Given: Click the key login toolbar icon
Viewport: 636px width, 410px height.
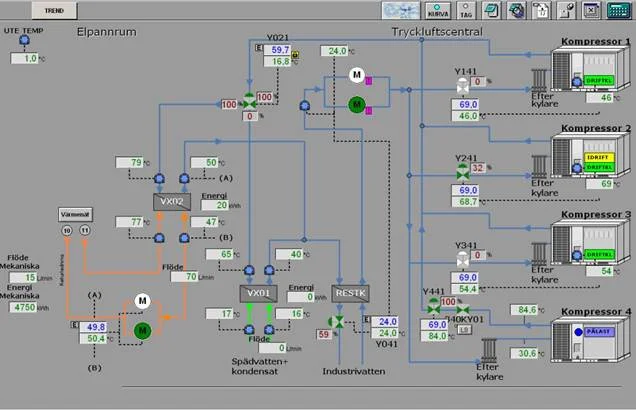Looking at the screenshot, I should [567, 11].
